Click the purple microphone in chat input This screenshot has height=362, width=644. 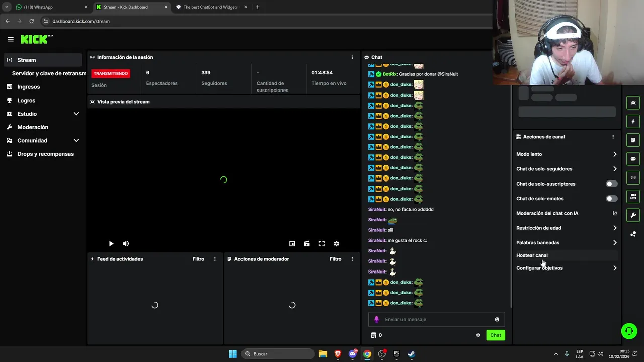pos(376,319)
